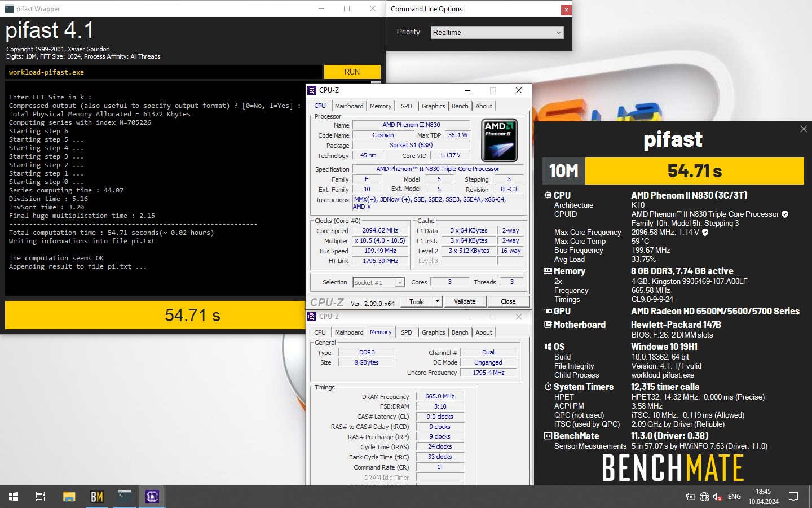This screenshot has height=508, width=812.
Task: Click the Total computation time line
Action: click(111, 233)
